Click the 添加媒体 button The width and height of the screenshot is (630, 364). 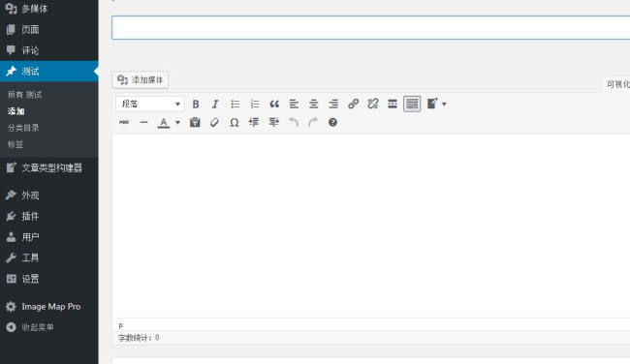pyautogui.click(x=141, y=79)
